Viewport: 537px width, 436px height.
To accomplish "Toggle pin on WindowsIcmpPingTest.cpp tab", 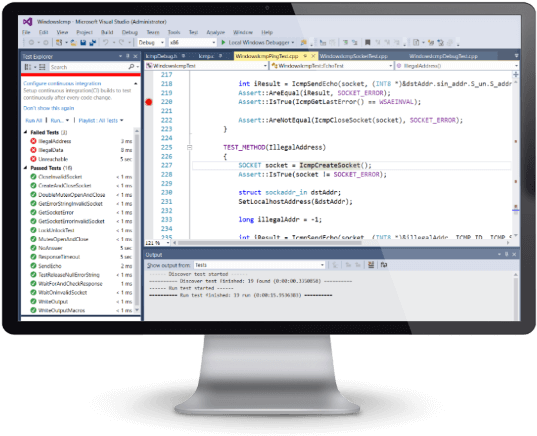I will [x=305, y=56].
